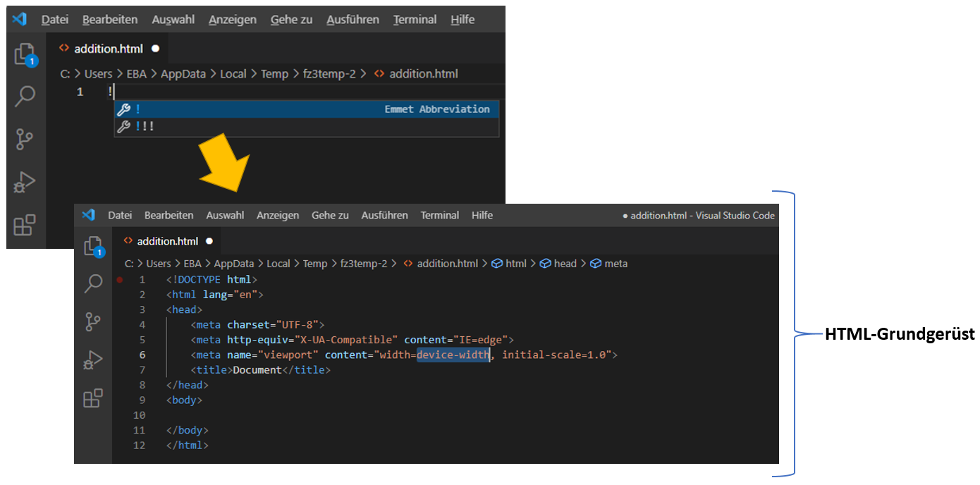Screen dimensions: 980x485
Task: Open 'fz3temp-2' breadcrumb in upper window
Action: [x=328, y=74]
